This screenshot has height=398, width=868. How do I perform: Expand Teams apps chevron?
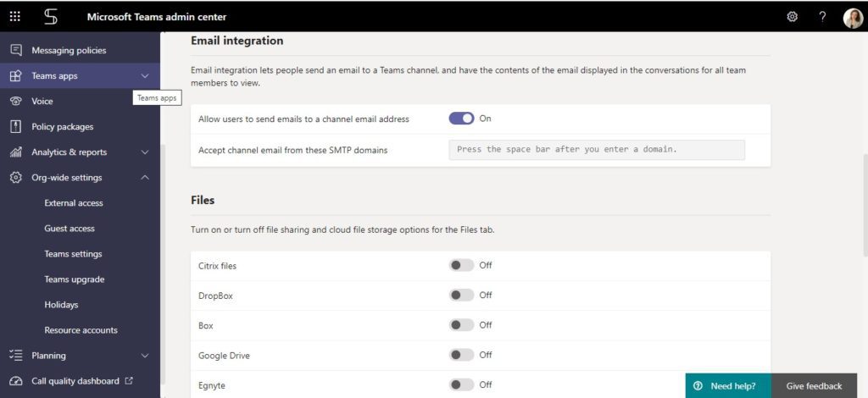coord(145,75)
